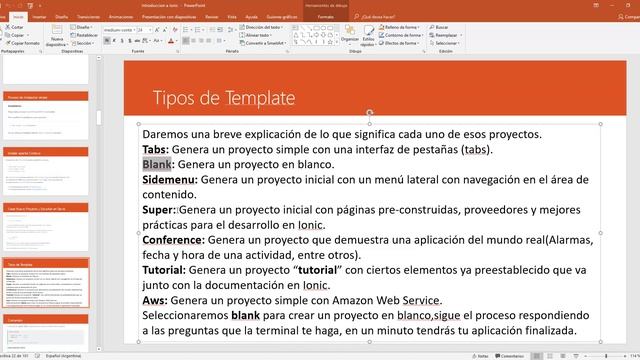Open Dirección del texto options
The height and width of the screenshot is (360, 640).
pos(261,27)
